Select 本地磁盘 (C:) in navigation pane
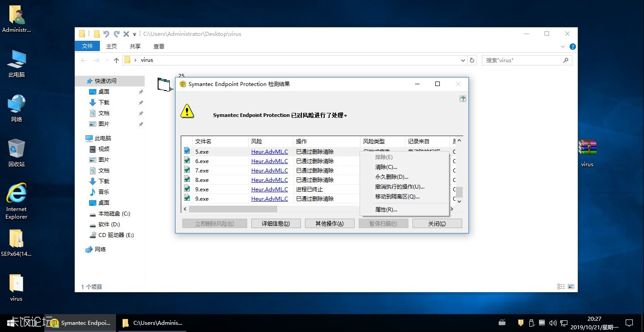This screenshot has height=332, width=644. (114, 214)
